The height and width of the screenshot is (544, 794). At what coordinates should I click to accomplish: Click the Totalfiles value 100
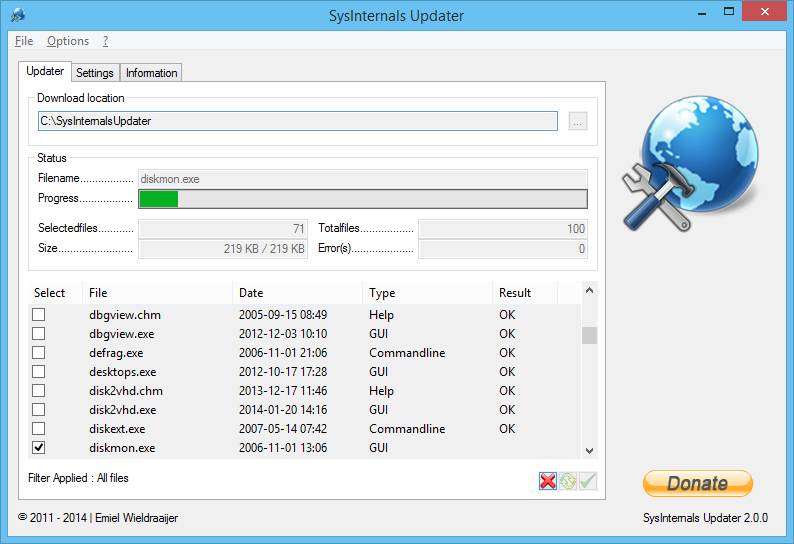(x=503, y=229)
